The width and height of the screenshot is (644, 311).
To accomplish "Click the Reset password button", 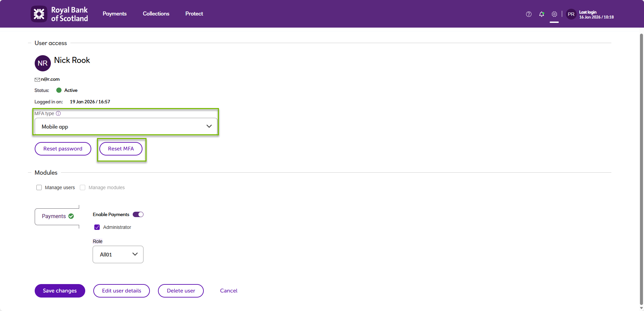I will [63, 149].
